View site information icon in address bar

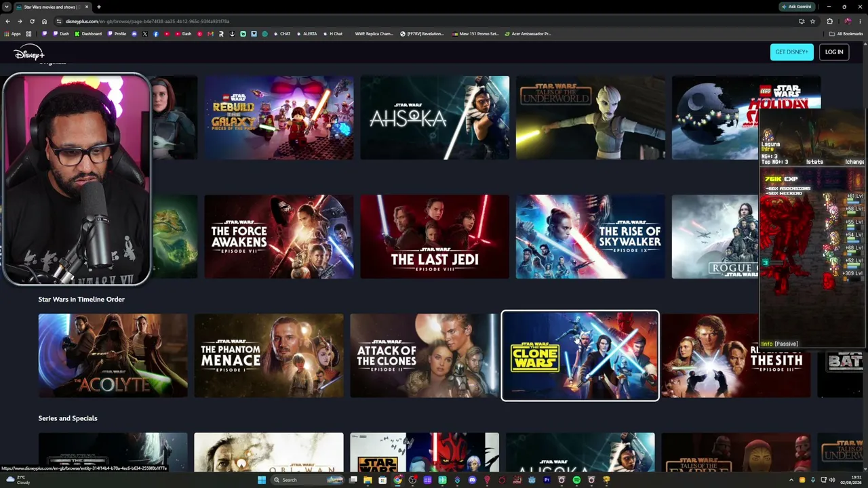click(60, 21)
